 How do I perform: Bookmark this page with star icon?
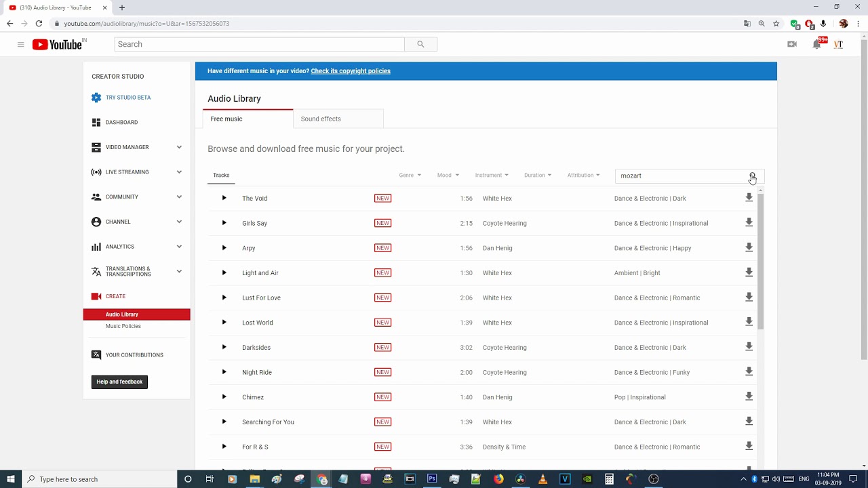(x=776, y=24)
